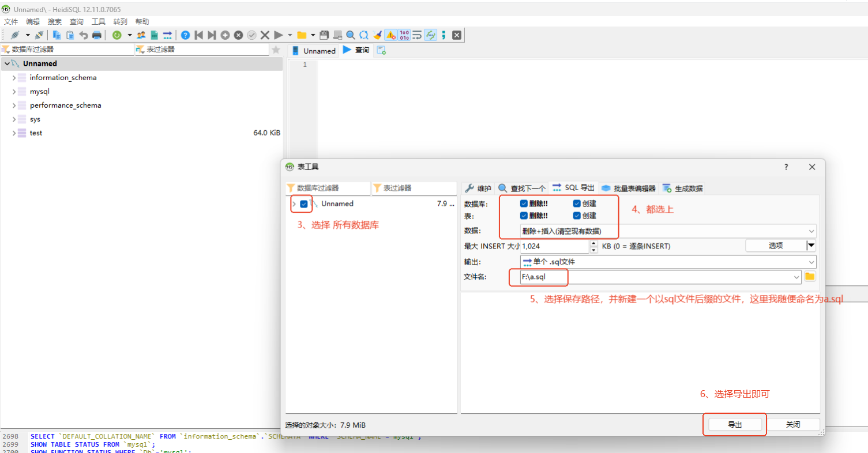The width and height of the screenshot is (868, 453).
Task: Open the 工具 menu
Action: point(99,21)
